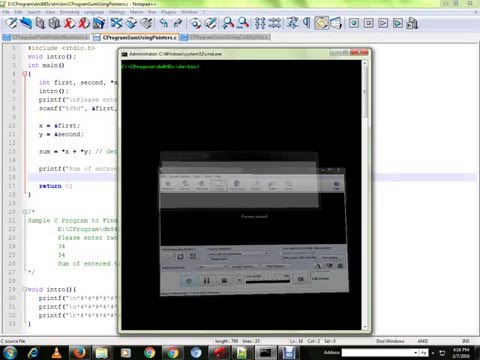Undo last edit with Undo arrow
Viewport: 480px width, 360px height.
163,23
